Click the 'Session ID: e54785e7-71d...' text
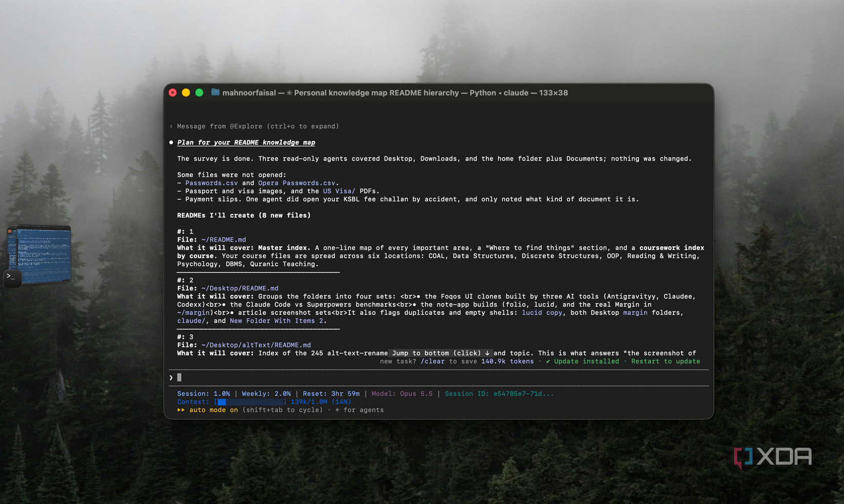The height and width of the screenshot is (504, 844). coord(499,394)
